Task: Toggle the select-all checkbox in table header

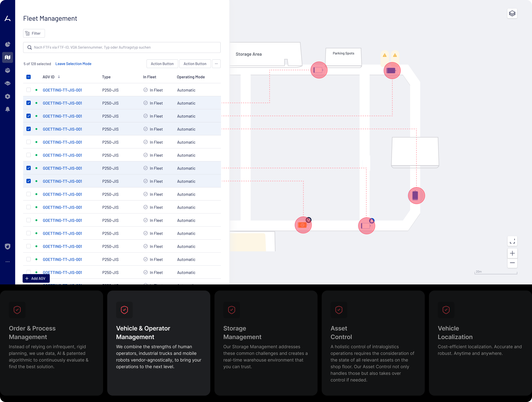Action: (x=29, y=77)
